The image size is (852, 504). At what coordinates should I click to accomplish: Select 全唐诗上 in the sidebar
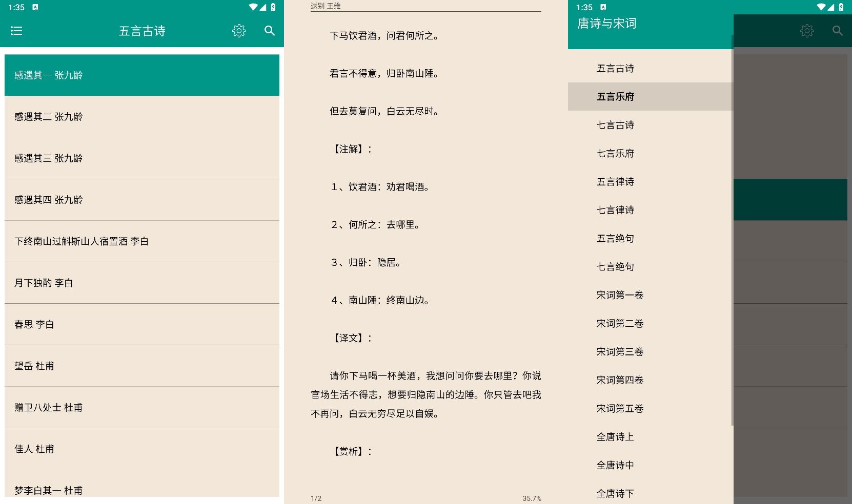coord(615,436)
